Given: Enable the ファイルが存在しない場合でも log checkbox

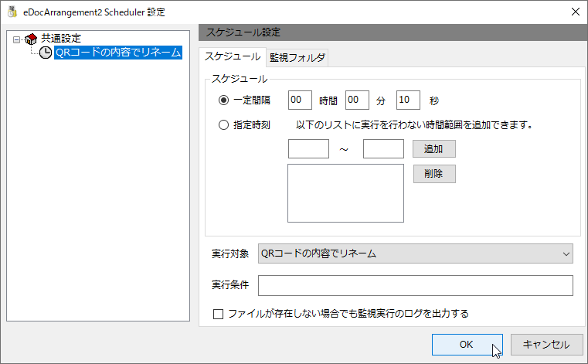Looking at the screenshot, I should [x=218, y=314].
